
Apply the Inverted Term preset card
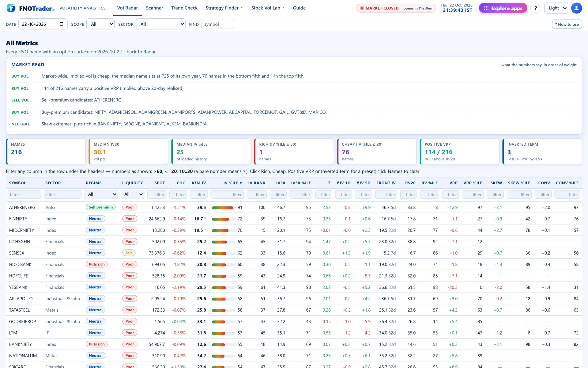(542, 151)
